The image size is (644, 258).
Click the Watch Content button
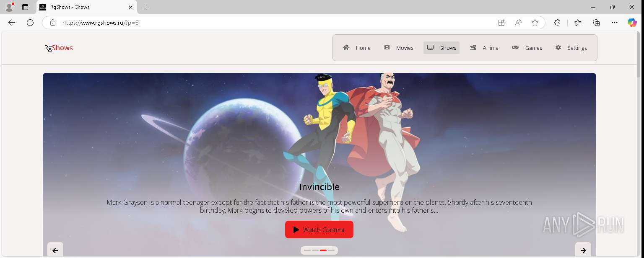click(x=319, y=230)
